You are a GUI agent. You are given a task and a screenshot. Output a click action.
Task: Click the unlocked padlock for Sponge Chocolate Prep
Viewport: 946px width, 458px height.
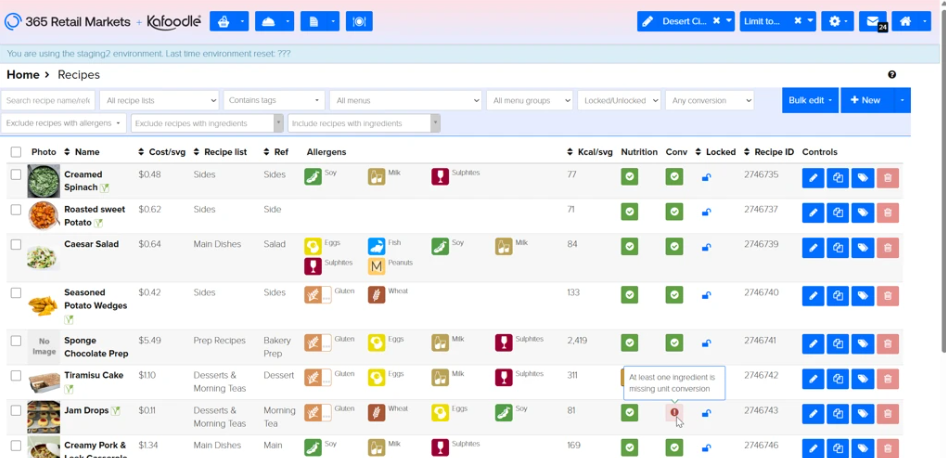pos(706,344)
